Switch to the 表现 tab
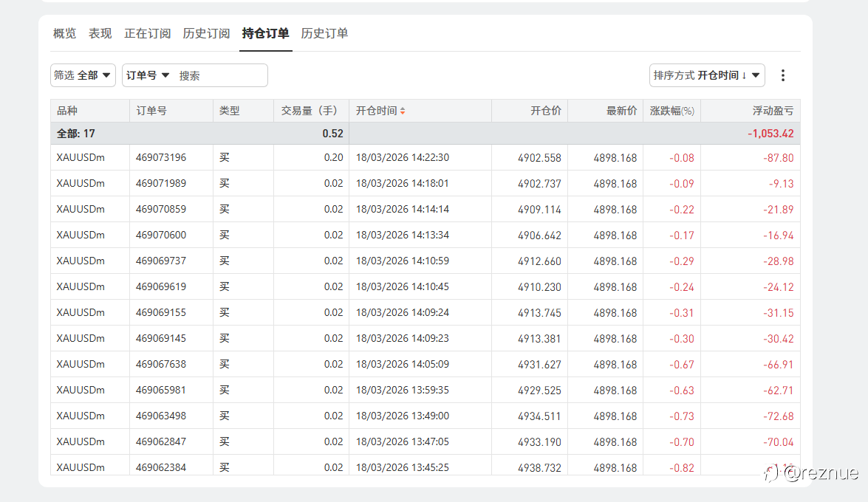Viewport: 868px width, 502px height. pyautogui.click(x=100, y=34)
